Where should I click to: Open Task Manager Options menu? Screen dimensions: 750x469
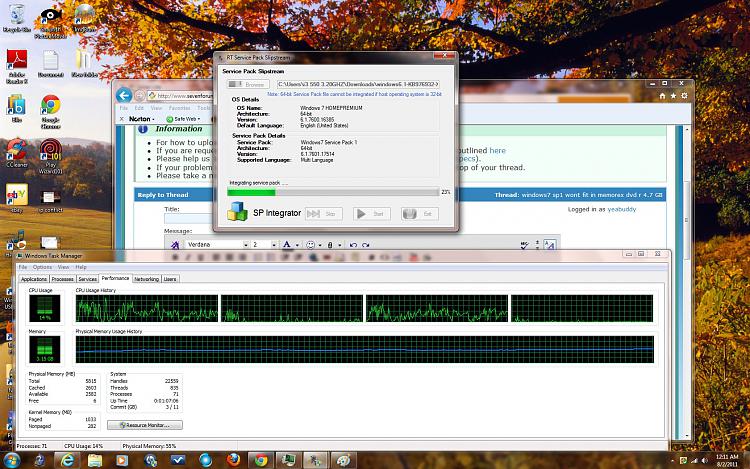[42, 267]
